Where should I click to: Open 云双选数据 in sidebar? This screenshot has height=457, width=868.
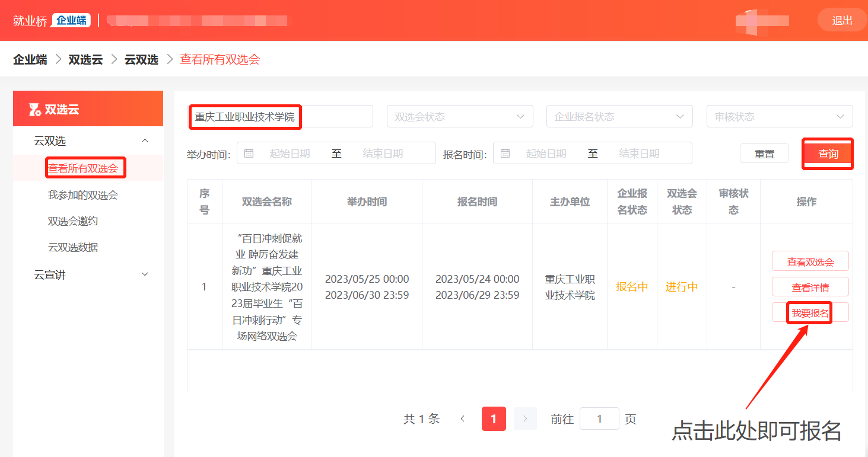pyautogui.click(x=73, y=247)
